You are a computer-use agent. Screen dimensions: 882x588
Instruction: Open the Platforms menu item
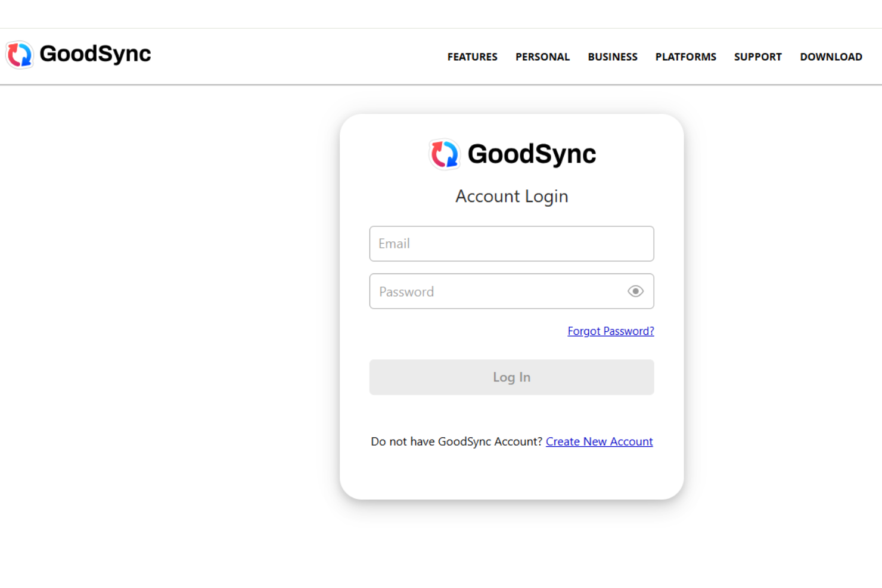685,57
